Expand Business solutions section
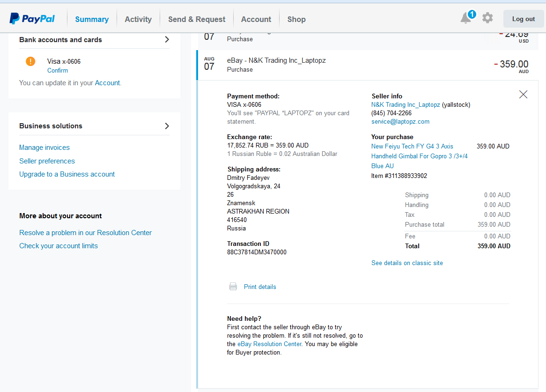 tap(167, 126)
